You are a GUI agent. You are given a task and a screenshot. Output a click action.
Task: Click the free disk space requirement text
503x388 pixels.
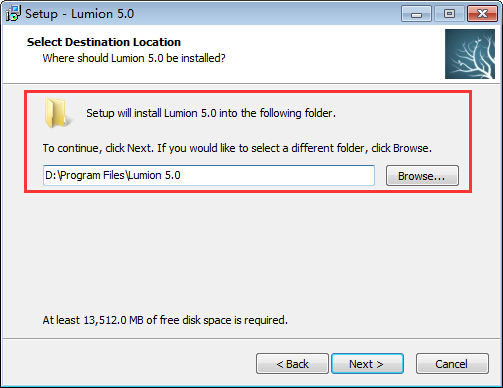165,320
